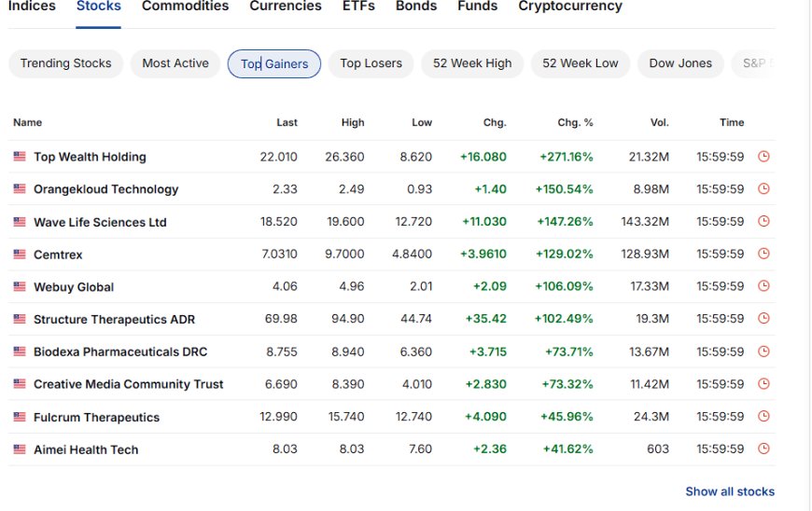Click the Chg. % column header

coord(575,122)
